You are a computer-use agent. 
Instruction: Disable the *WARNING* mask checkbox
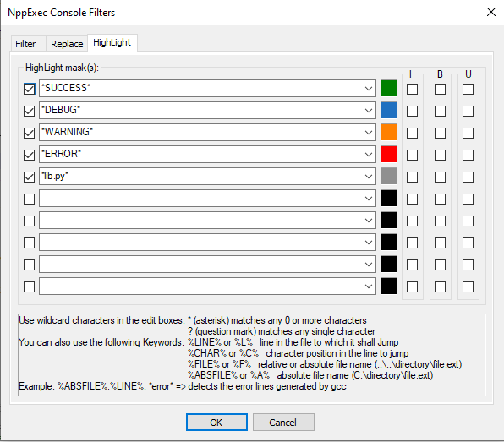coord(30,133)
